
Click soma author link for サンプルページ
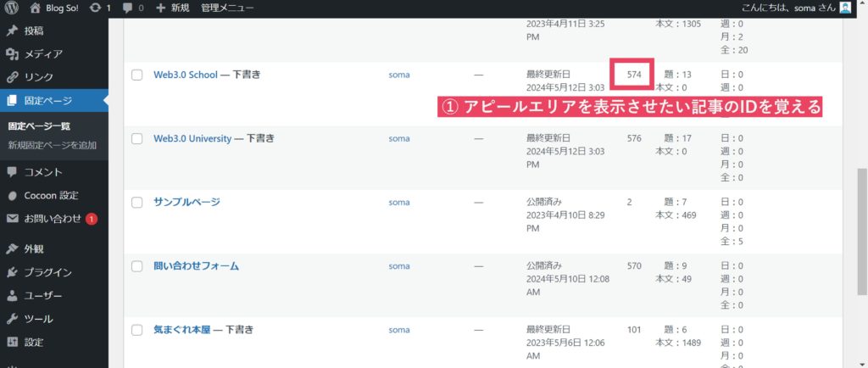coord(398,203)
